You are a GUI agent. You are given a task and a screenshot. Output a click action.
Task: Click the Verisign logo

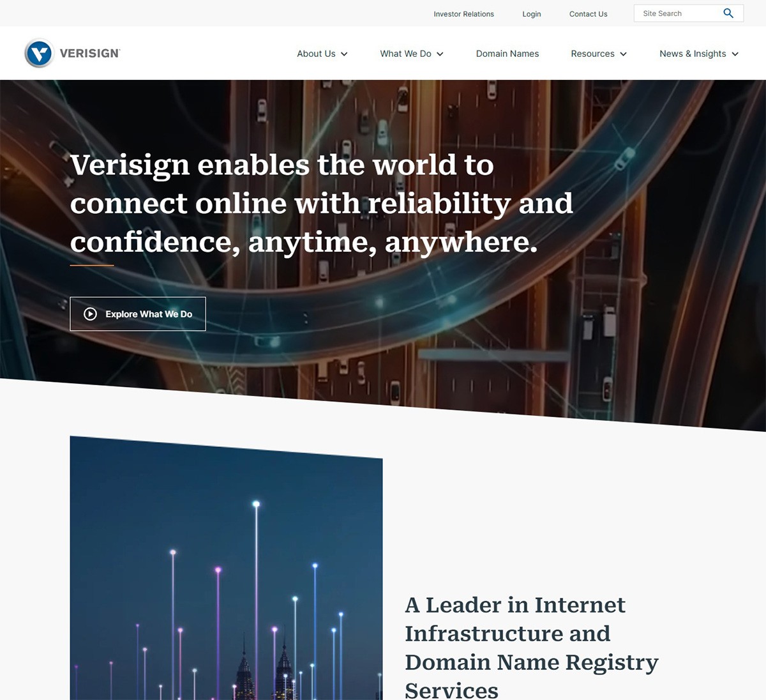click(71, 53)
